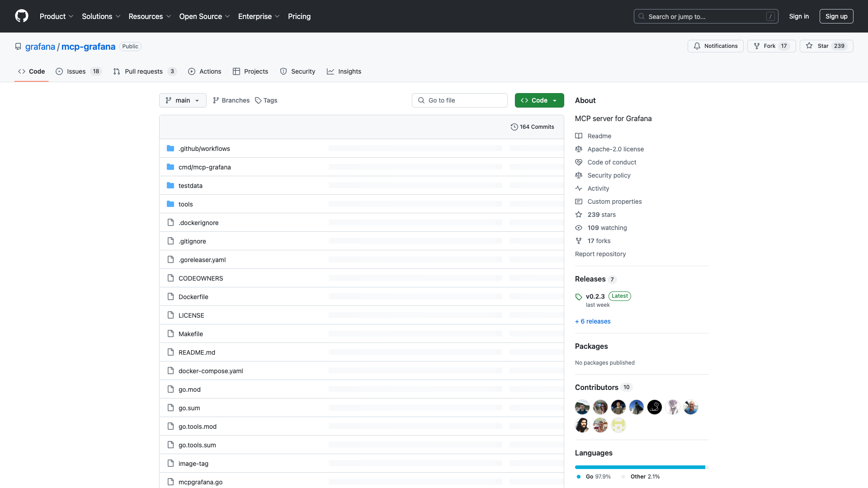Expand the Product menu

(56, 16)
